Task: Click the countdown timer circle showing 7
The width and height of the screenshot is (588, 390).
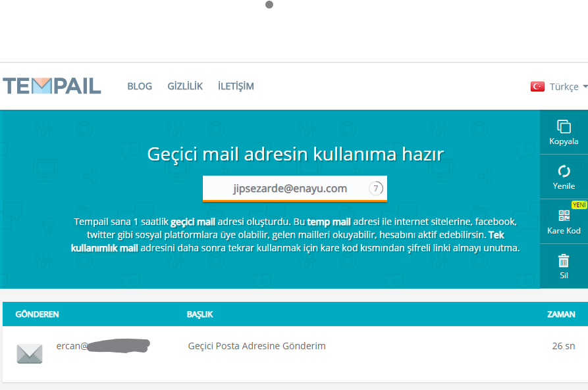Action: pos(376,189)
